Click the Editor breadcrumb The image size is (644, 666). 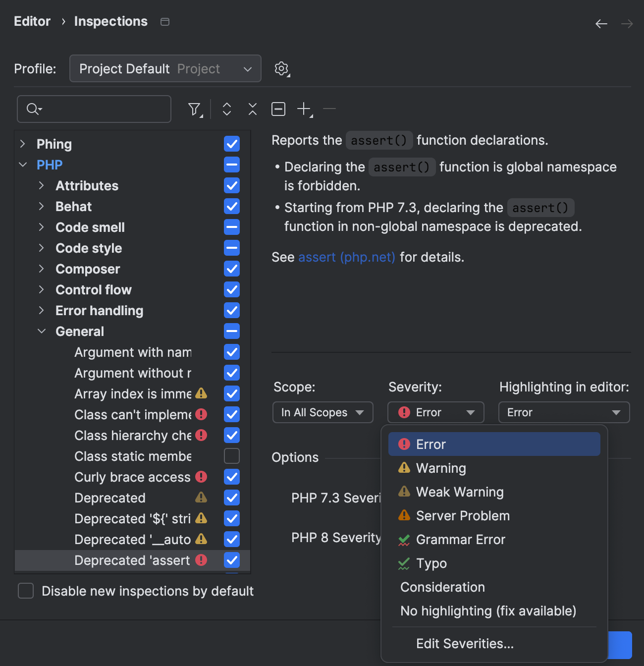click(x=32, y=21)
